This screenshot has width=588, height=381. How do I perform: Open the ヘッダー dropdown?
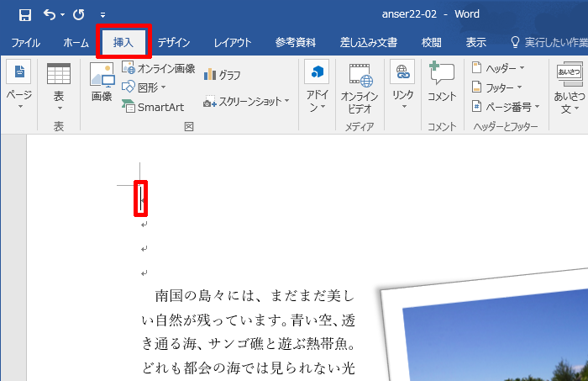498,68
